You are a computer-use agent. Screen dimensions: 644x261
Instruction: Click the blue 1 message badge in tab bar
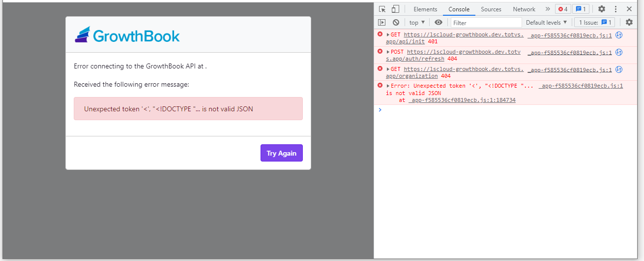tap(582, 9)
